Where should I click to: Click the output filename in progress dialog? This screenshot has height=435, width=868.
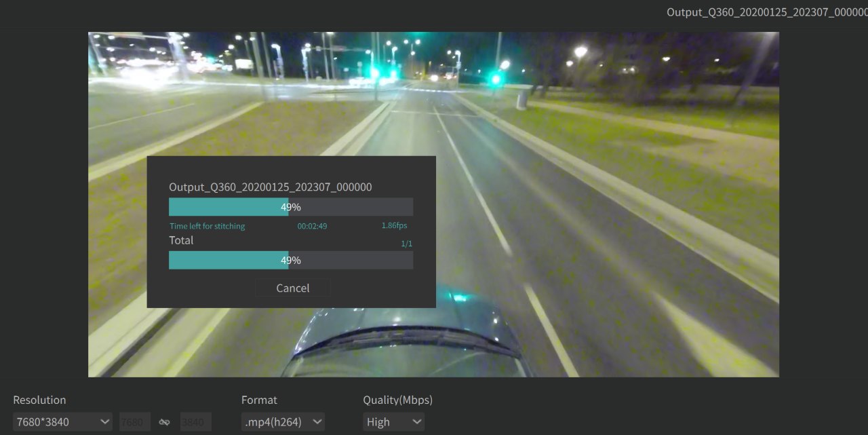point(270,187)
